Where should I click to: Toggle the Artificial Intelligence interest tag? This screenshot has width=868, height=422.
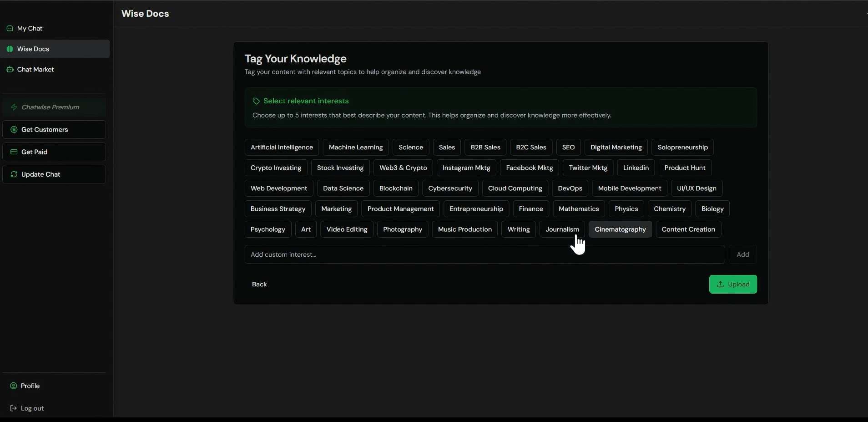(x=282, y=147)
